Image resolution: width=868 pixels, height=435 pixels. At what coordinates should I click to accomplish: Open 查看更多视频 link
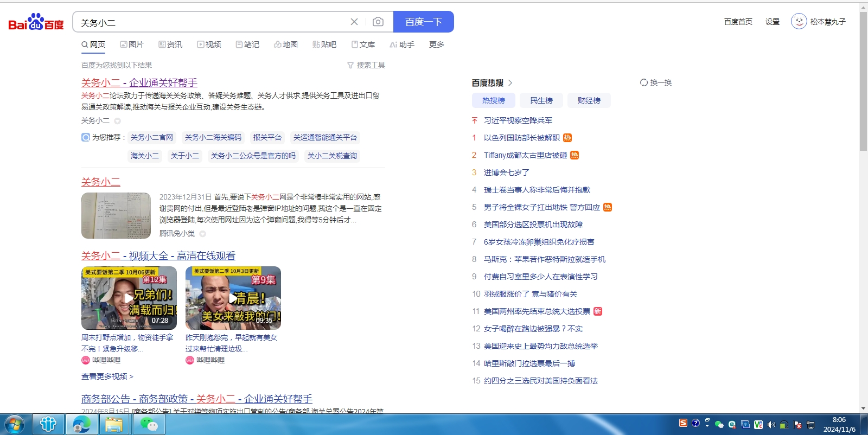point(107,376)
